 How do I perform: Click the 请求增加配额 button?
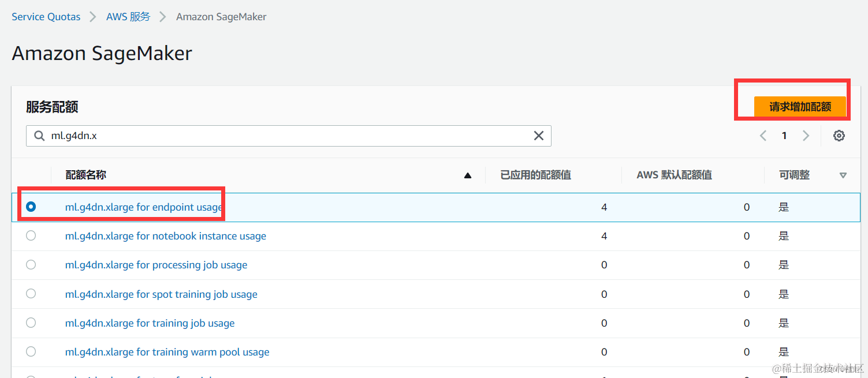(800, 106)
